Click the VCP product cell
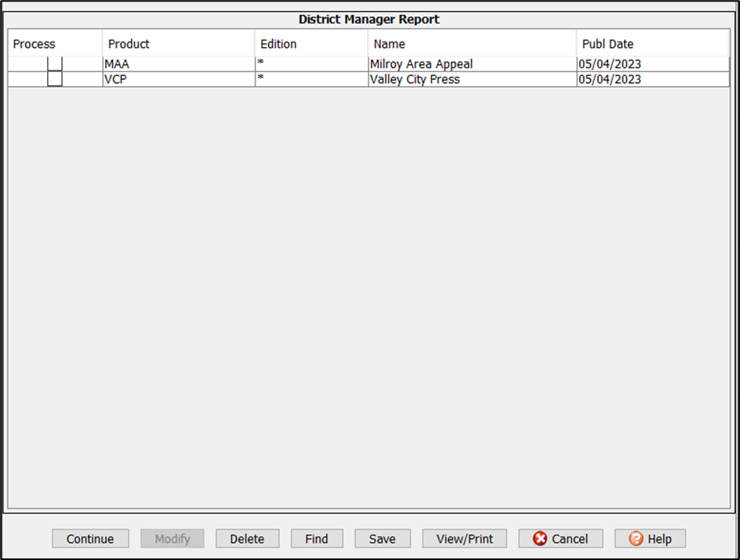This screenshot has height=560, width=740. 115,79
